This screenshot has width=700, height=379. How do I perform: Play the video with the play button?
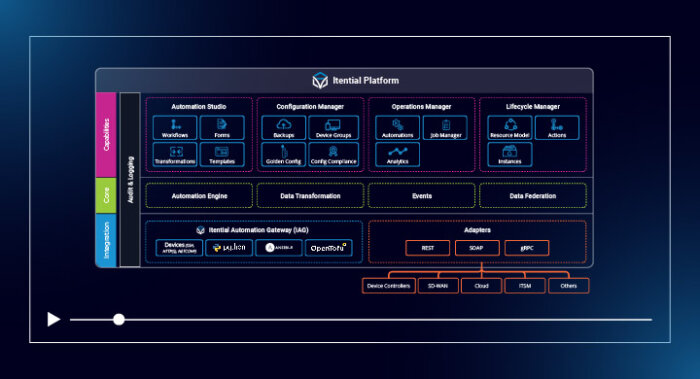pos(54,319)
